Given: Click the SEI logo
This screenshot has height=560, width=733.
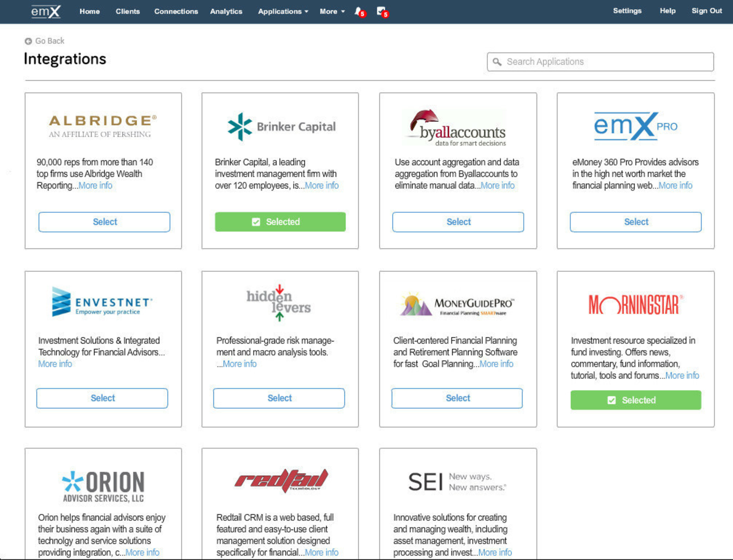Looking at the screenshot, I should [457, 482].
